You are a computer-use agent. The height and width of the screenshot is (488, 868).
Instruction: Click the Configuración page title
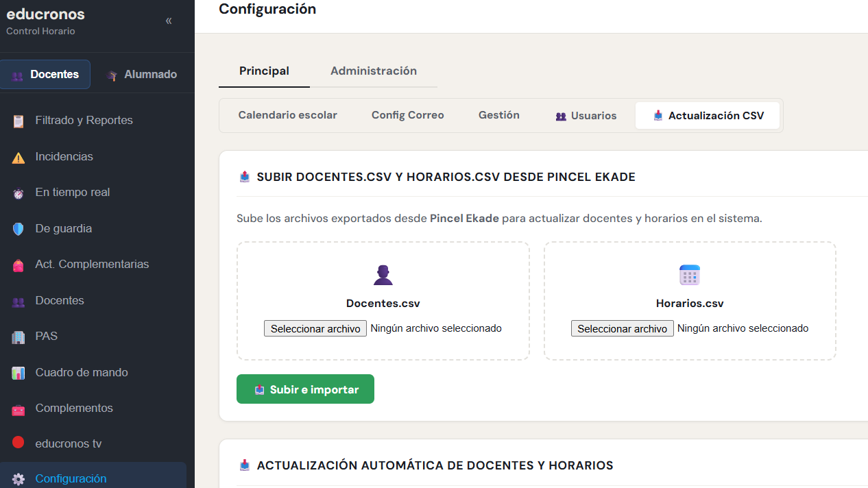tap(267, 9)
